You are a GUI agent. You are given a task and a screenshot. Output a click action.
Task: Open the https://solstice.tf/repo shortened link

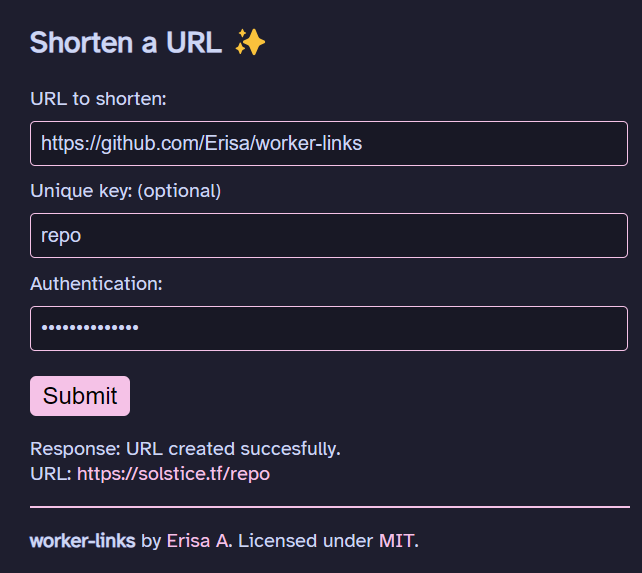173,473
